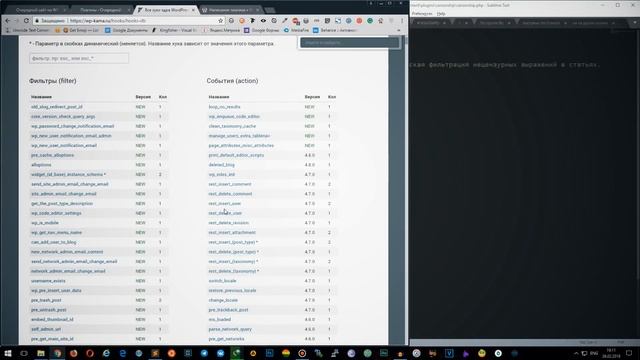Screen dimensions: 640x360
Task: Open the rest_delete_user action link
Action: (225, 213)
